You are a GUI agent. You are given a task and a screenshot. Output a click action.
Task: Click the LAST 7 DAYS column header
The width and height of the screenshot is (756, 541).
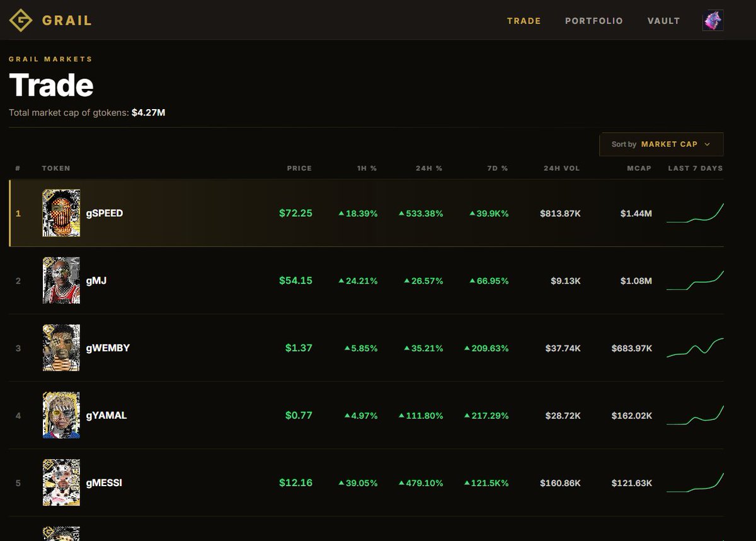point(696,168)
